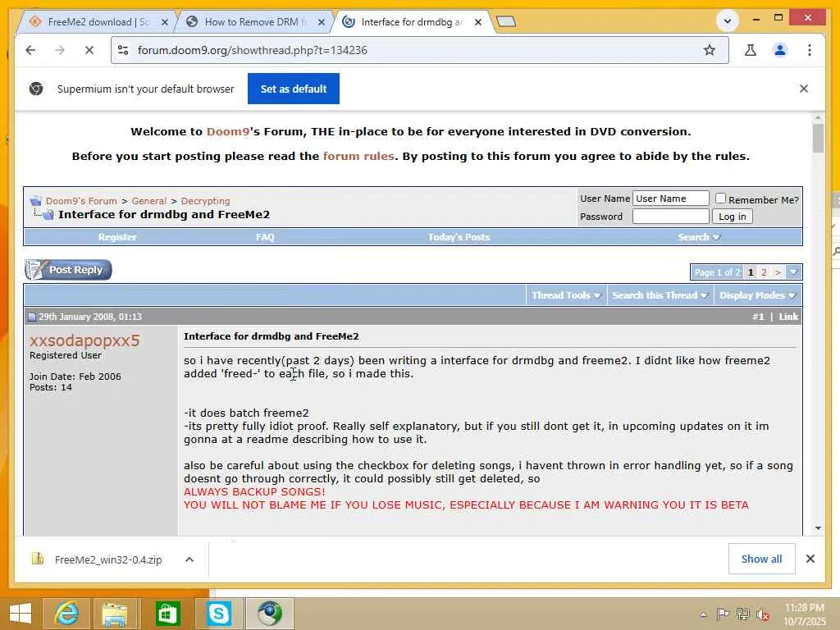The height and width of the screenshot is (630, 840).
Task: Close the How to Remove DRM tab
Action: [x=322, y=22]
